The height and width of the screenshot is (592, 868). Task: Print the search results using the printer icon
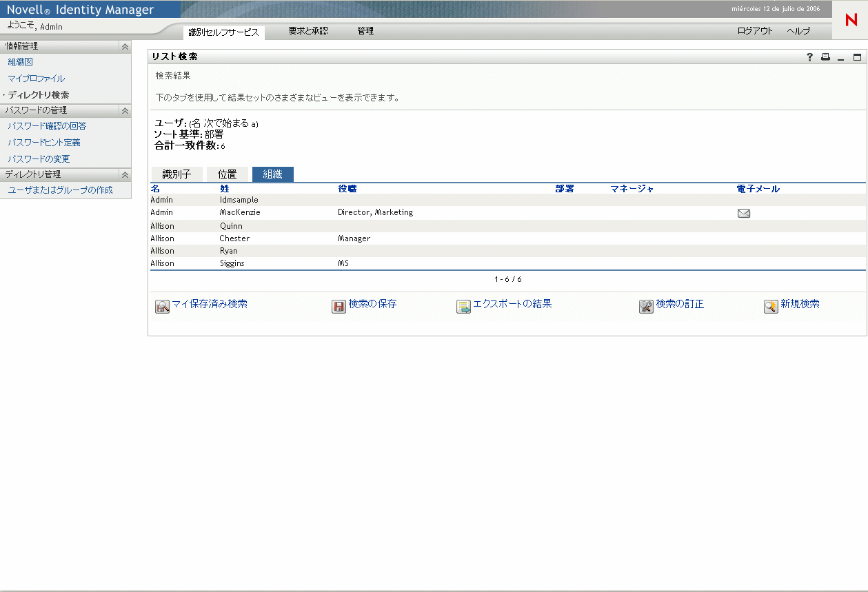(x=825, y=57)
